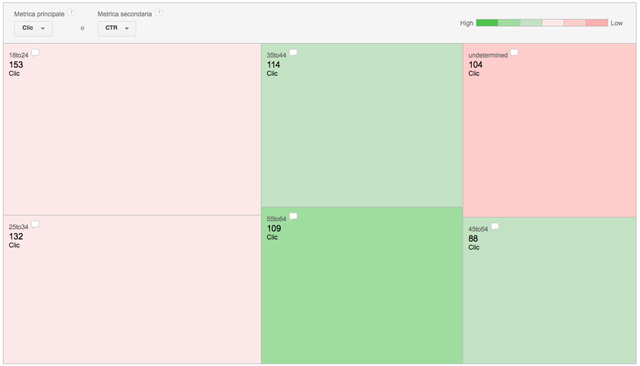Click the 153 clicks value

(16, 65)
